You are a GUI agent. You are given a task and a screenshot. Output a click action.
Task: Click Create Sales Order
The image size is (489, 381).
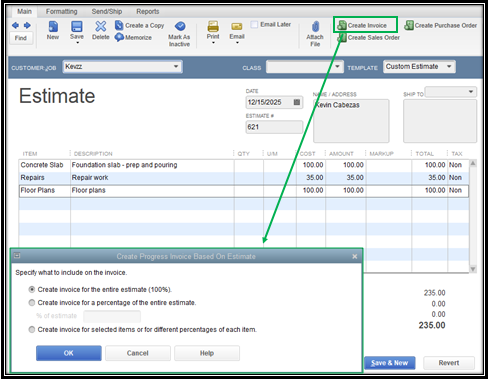[x=368, y=38]
